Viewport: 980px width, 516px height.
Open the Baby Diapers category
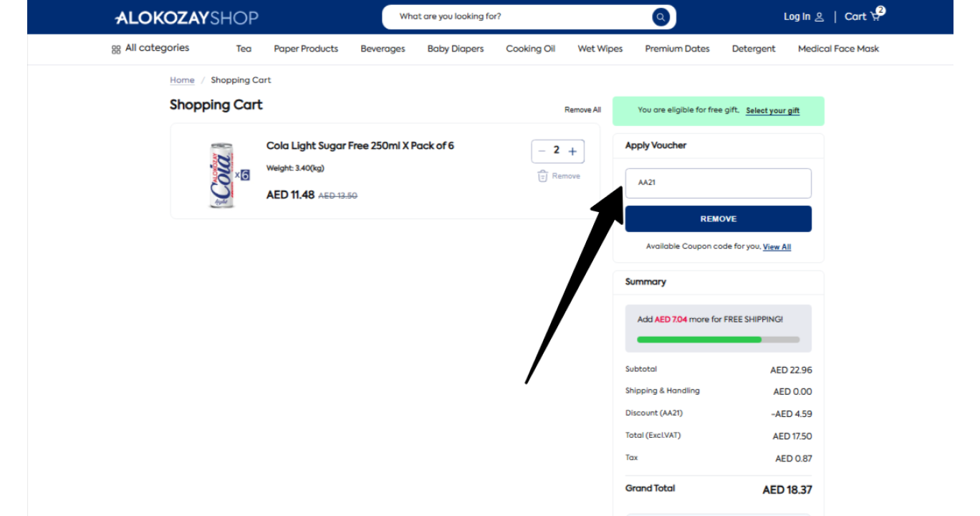456,49
